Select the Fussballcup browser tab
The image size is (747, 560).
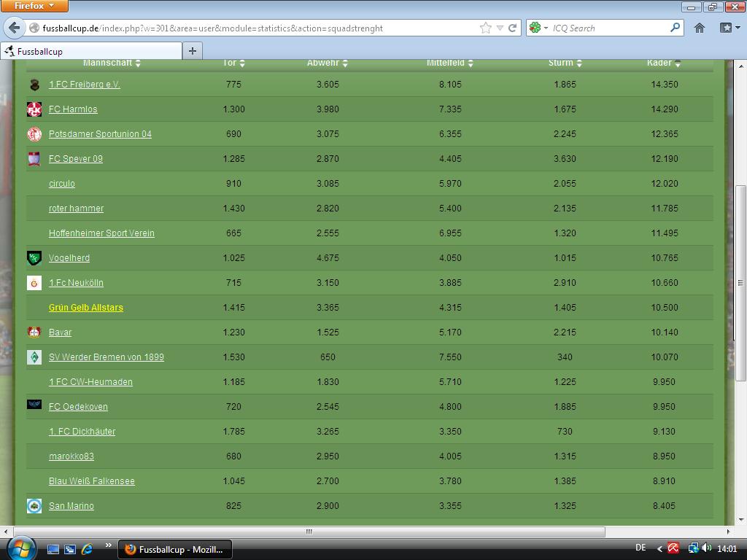(x=91, y=51)
